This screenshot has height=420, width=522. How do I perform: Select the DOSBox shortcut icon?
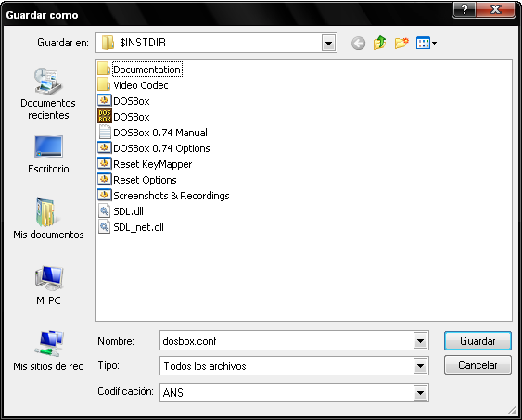[105, 100]
